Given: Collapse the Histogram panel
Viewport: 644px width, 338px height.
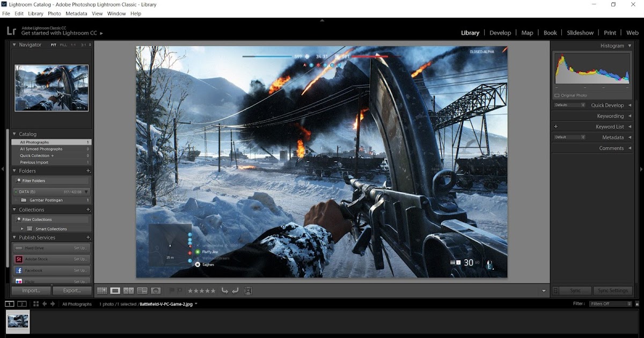Looking at the screenshot, I should (630, 46).
